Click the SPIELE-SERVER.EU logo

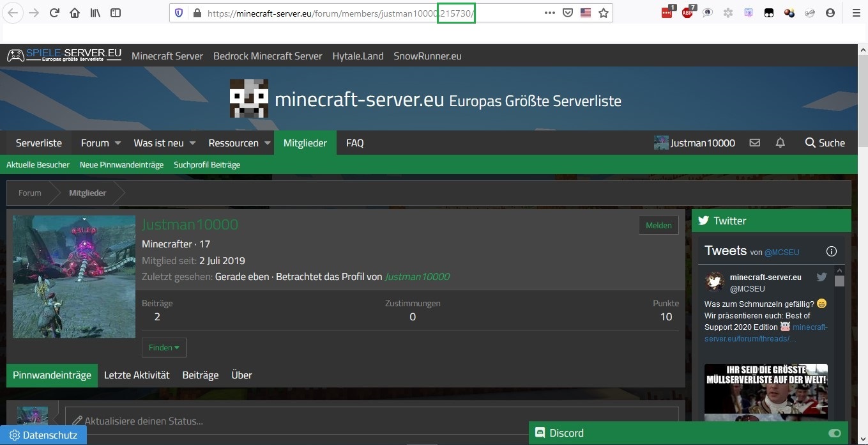pyautogui.click(x=64, y=56)
